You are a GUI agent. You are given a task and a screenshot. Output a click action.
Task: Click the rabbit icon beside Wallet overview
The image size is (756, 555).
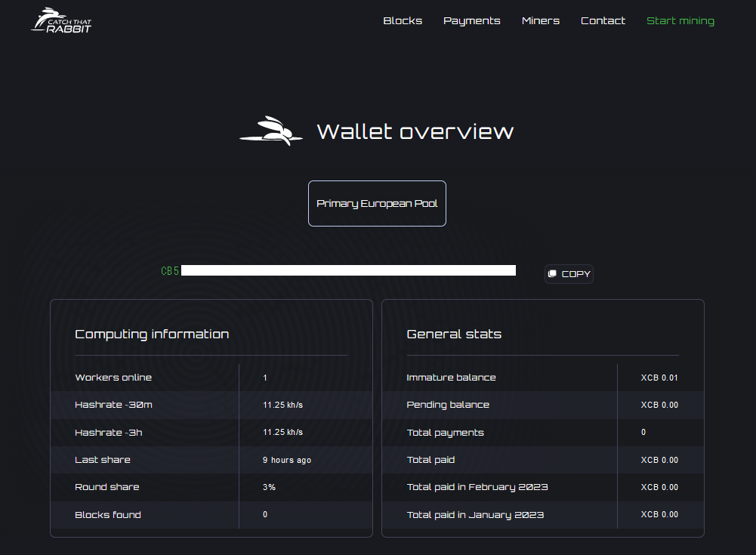pos(266,131)
